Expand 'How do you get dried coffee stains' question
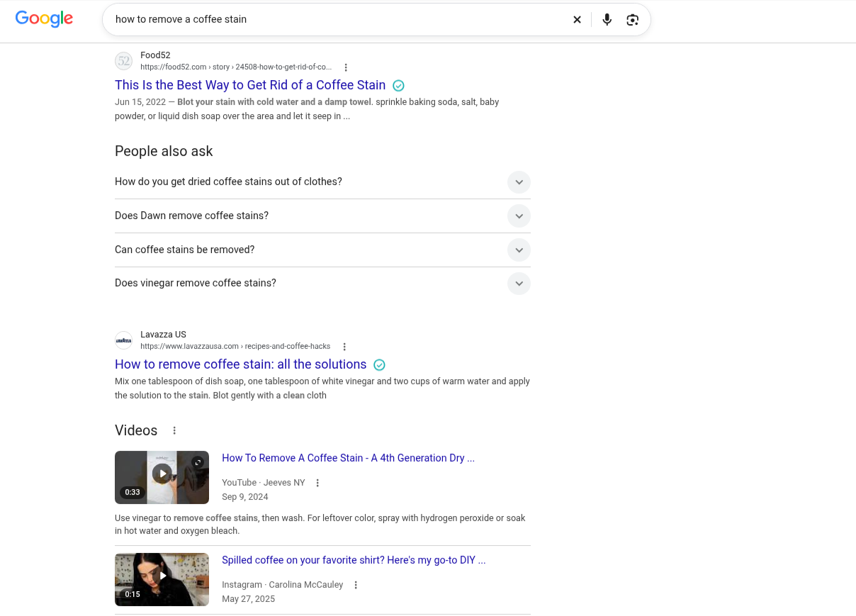 (x=519, y=182)
